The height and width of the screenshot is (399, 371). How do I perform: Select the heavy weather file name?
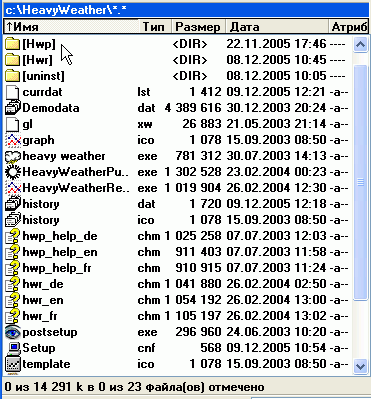pyautogui.click(x=64, y=156)
